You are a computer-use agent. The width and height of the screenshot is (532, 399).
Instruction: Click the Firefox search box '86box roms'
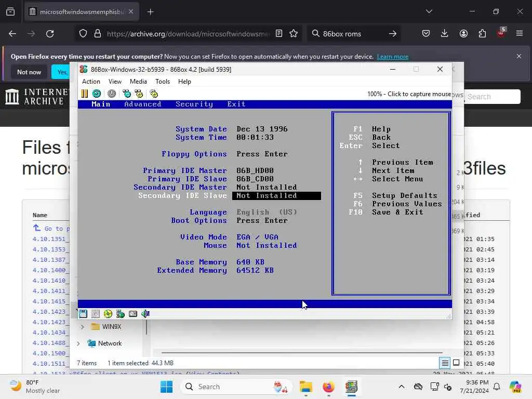[x=354, y=34]
